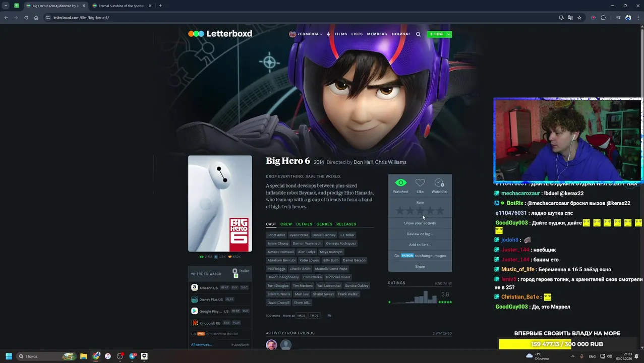The image size is (644, 363).
Task: Click the lightning bolt activity icon
Action: click(328, 34)
